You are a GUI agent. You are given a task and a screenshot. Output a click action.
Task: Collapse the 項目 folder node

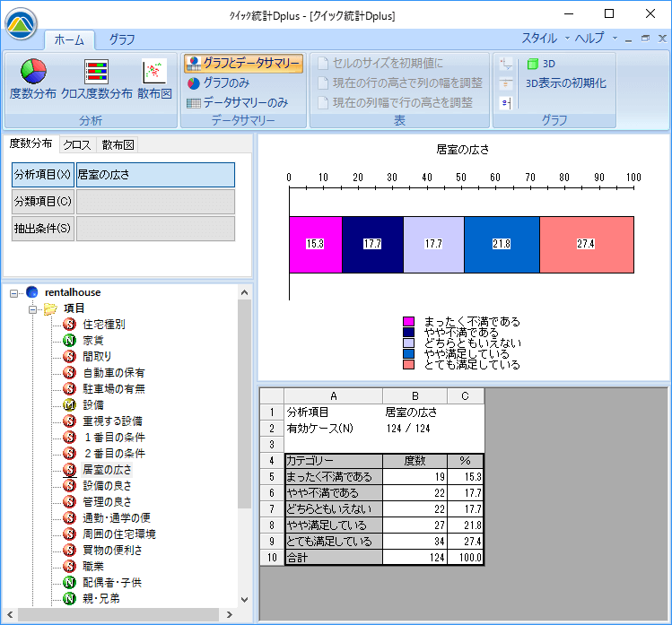coord(33,308)
